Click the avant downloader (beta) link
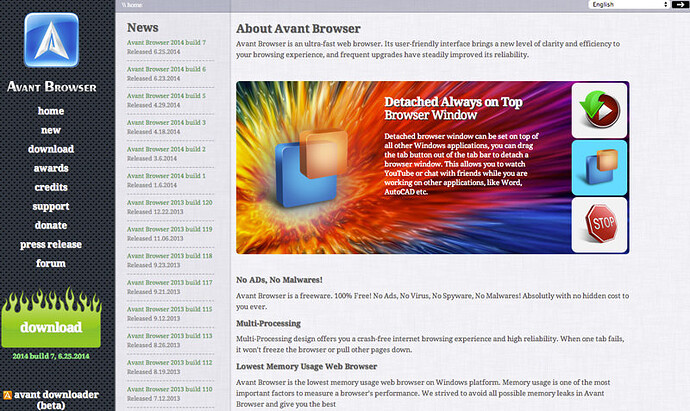Screen dimensions: 690x411 (51, 400)
